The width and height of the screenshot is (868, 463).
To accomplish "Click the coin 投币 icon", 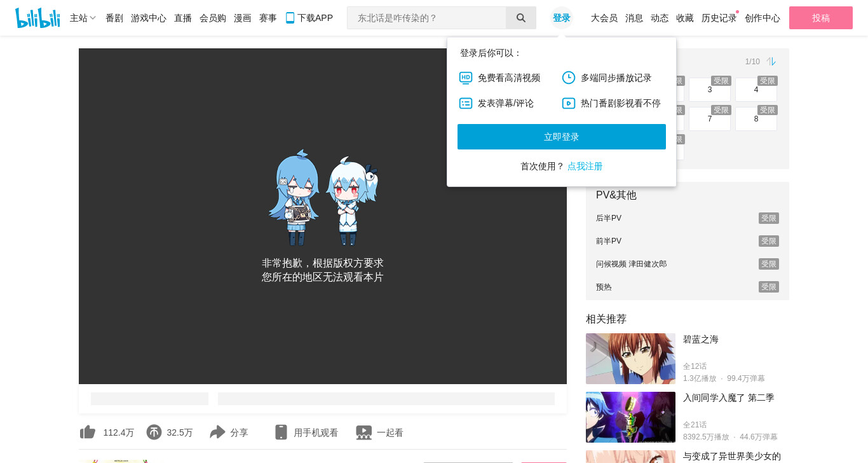I will click(154, 432).
